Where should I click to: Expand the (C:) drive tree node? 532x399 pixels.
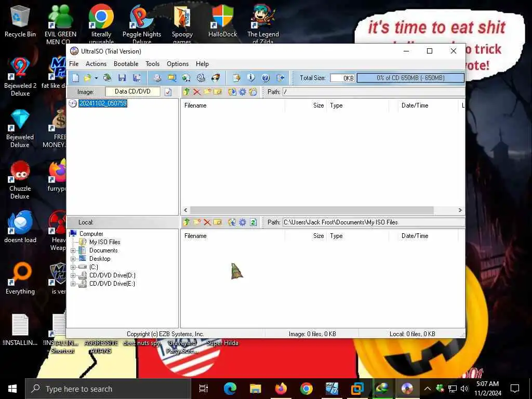point(73,268)
